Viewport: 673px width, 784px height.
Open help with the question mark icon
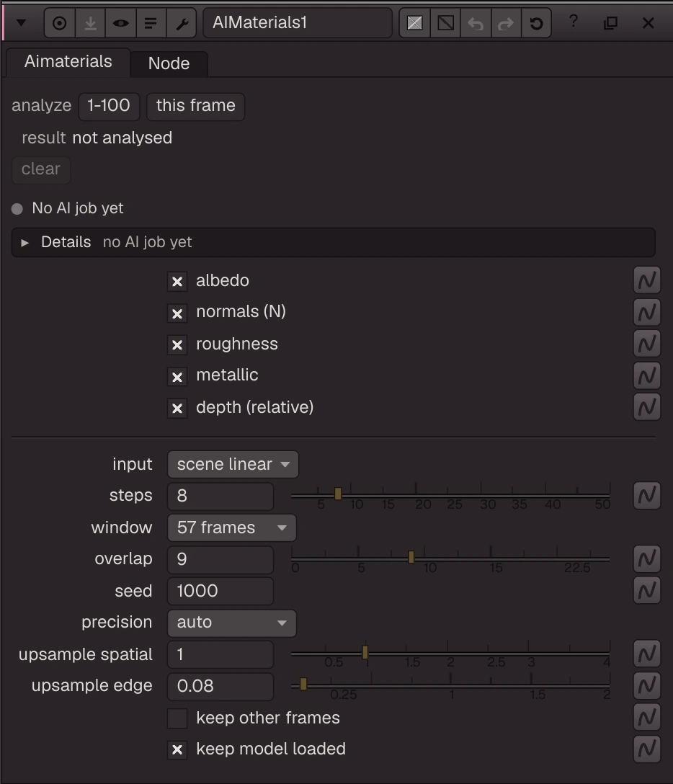click(x=574, y=22)
